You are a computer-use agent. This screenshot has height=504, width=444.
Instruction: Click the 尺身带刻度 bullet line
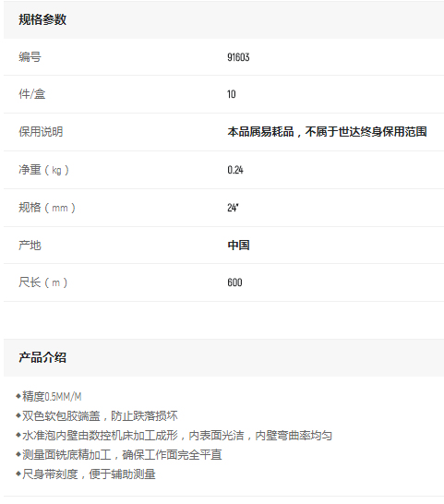pyautogui.click(x=86, y=474)
